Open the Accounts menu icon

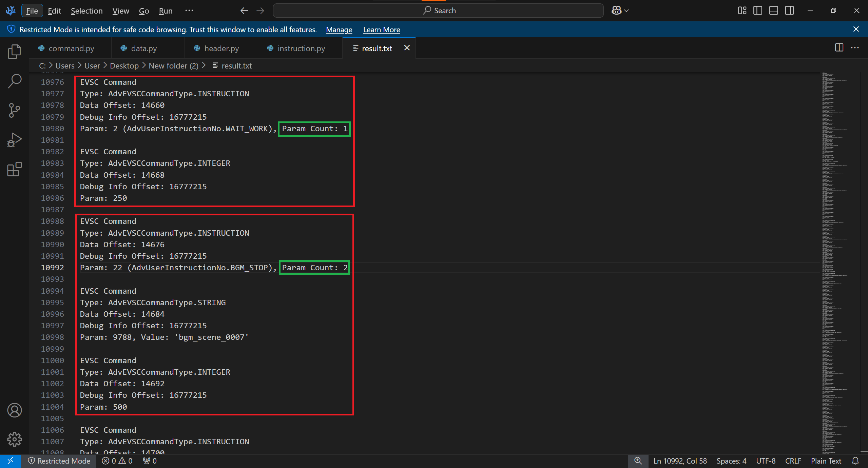pyautogui.click(x=14, y=410)
